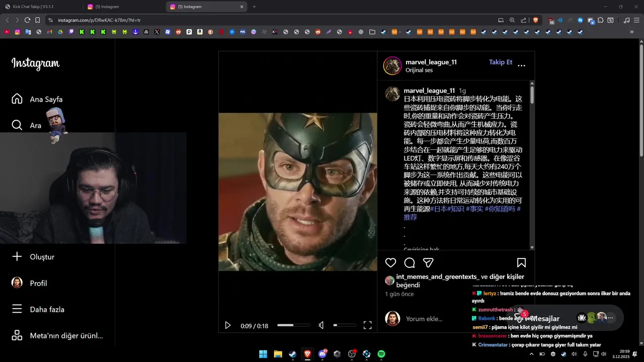
Task: Open the Daha fazla menu
Action: 38,309
